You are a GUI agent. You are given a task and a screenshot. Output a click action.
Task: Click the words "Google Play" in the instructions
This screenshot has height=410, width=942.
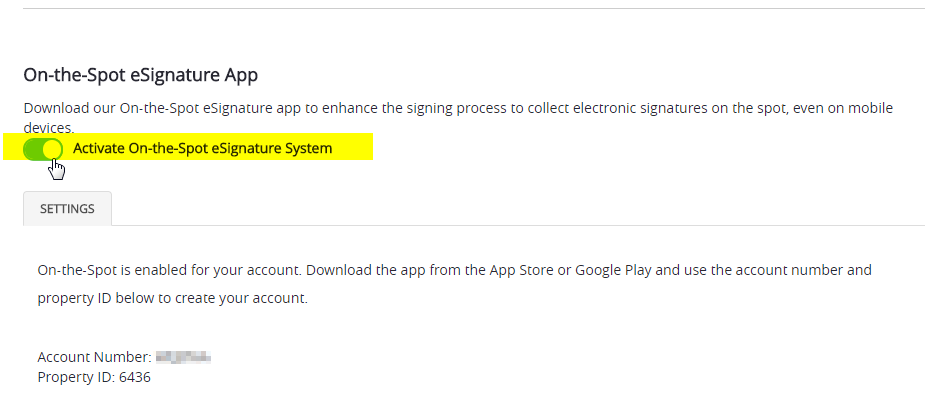pyautogui.click(x=613, y=270)
